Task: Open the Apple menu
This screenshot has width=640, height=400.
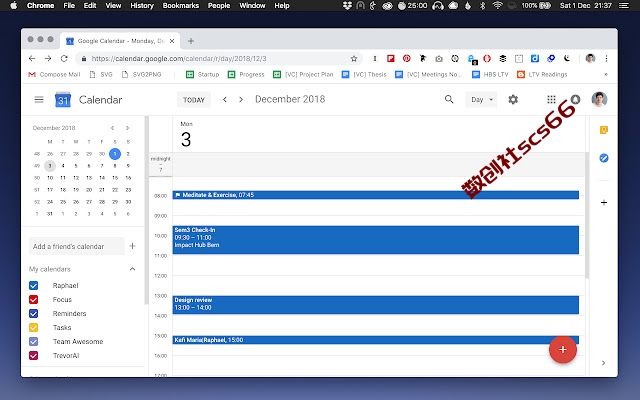Action: 13,6
